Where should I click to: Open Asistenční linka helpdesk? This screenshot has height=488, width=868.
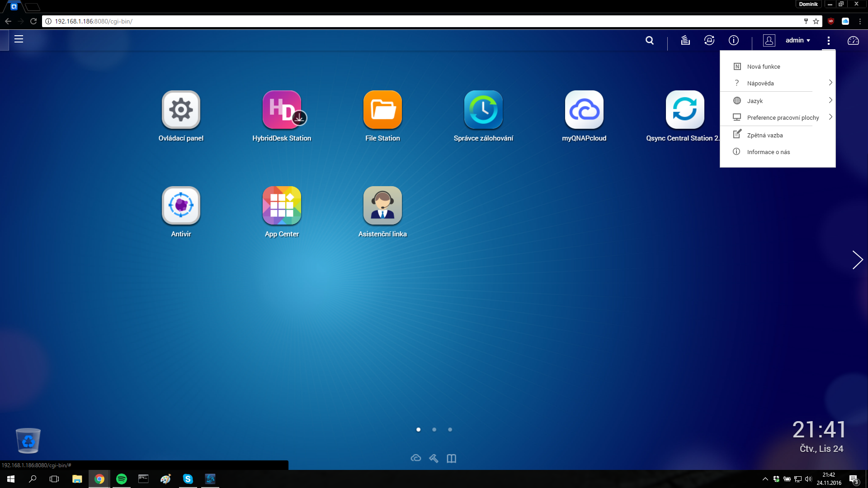click(382, 206)
